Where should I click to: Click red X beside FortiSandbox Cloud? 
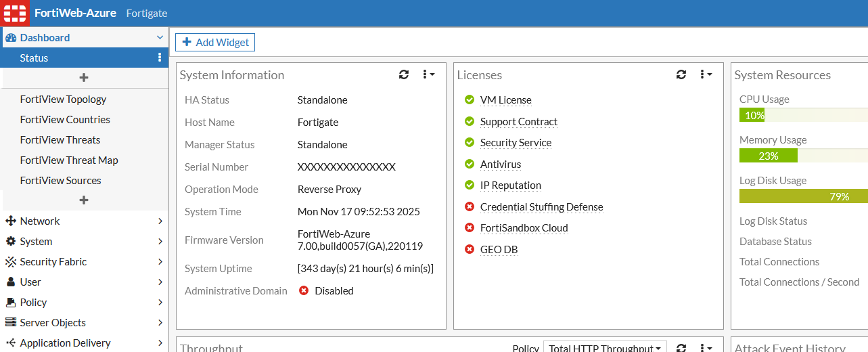470,228
